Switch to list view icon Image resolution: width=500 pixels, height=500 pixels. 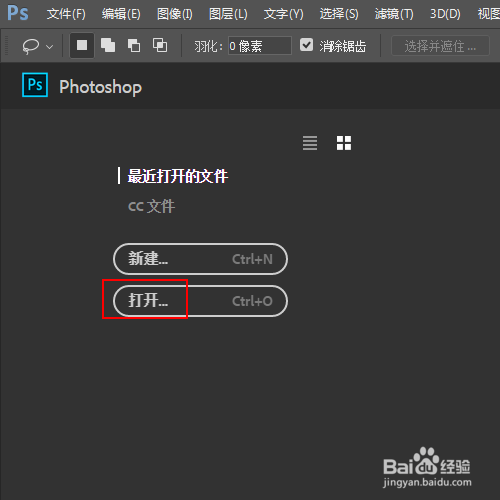pyautogui.click(x=310, y=143)
